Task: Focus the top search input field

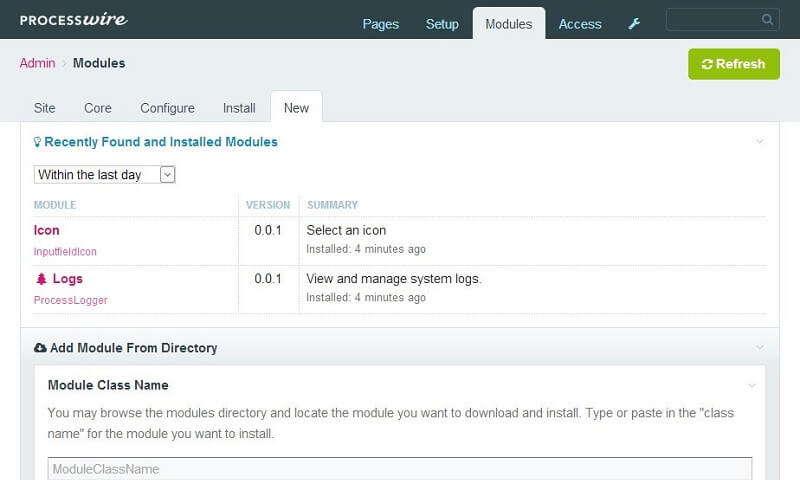Action: (722, 19)
